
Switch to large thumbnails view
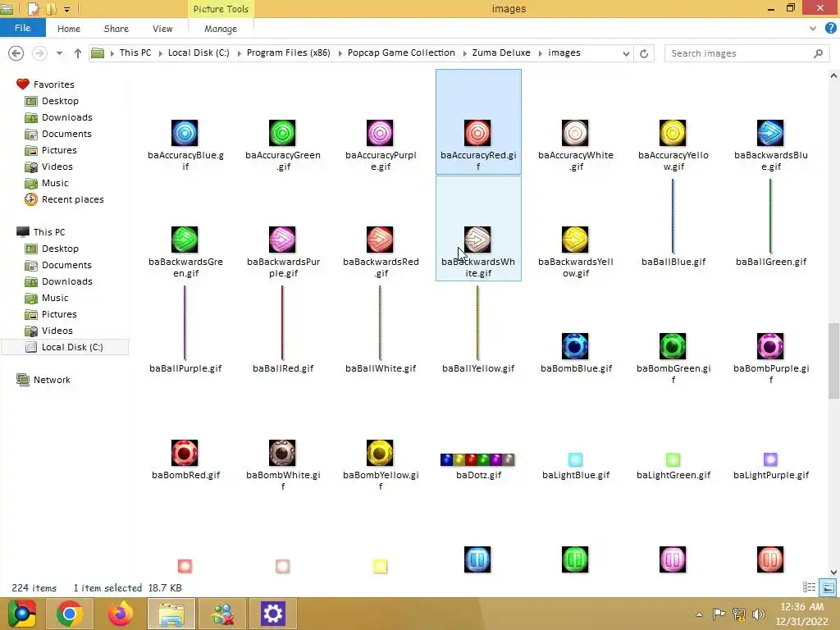point(829,587)
